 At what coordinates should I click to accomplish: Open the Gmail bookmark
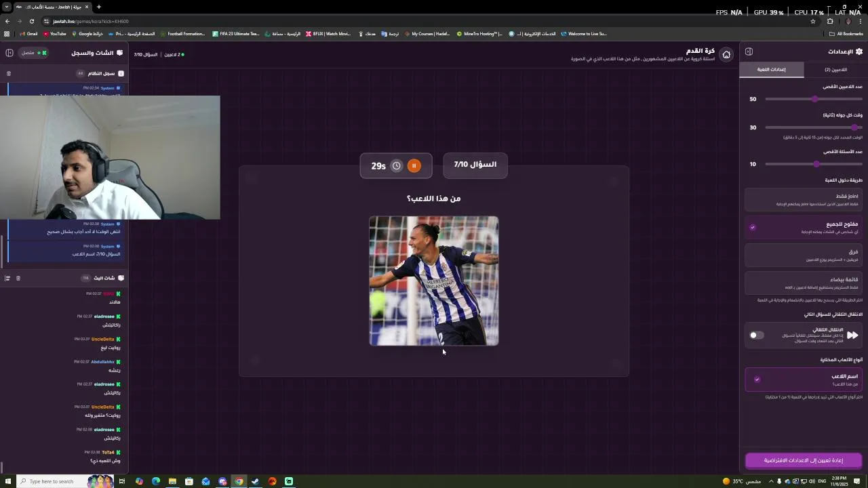(x=28, y=33)
